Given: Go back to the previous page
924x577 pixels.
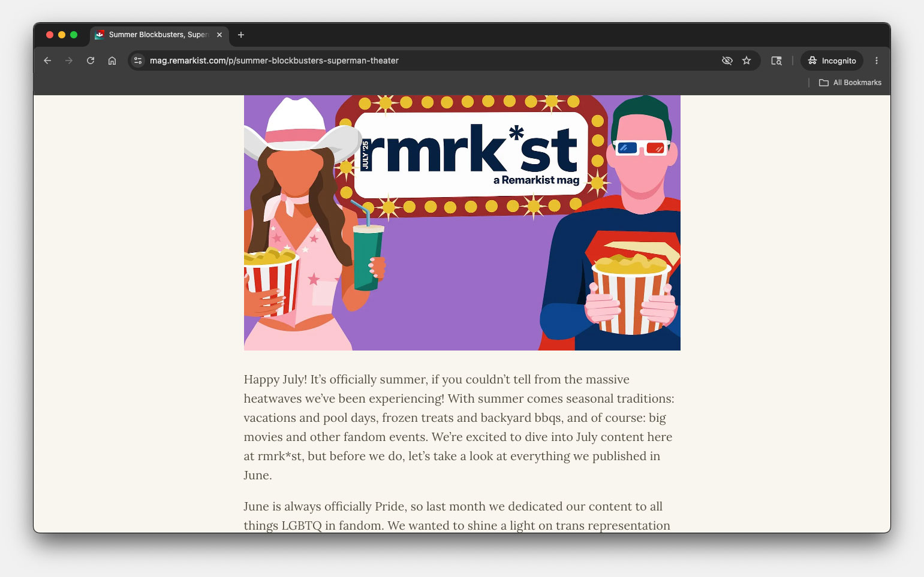Looking at the screenshot, I should coord(47,61).
